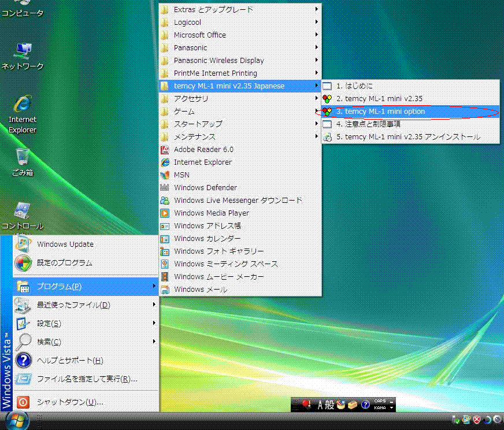
Task: Expand the スタートアップ submenu arrow
Action: click(x=317, y=124)
